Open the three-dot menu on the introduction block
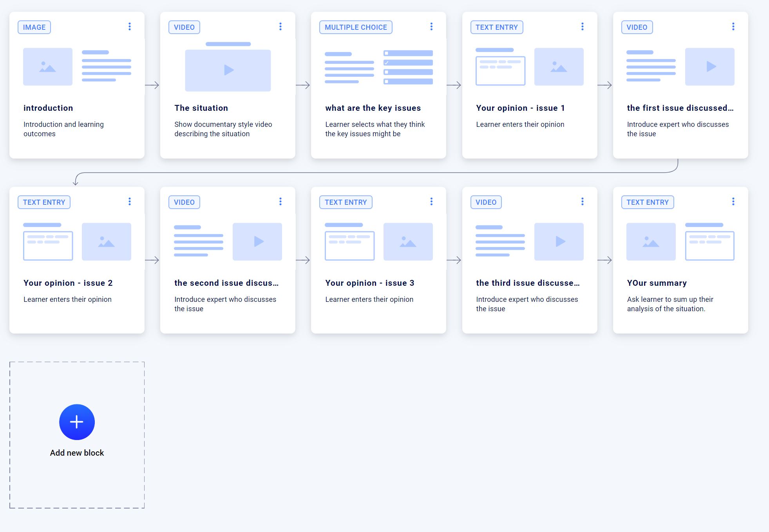Image resolution: width=769 pixels, height=532 pixels. click(130, 27)
